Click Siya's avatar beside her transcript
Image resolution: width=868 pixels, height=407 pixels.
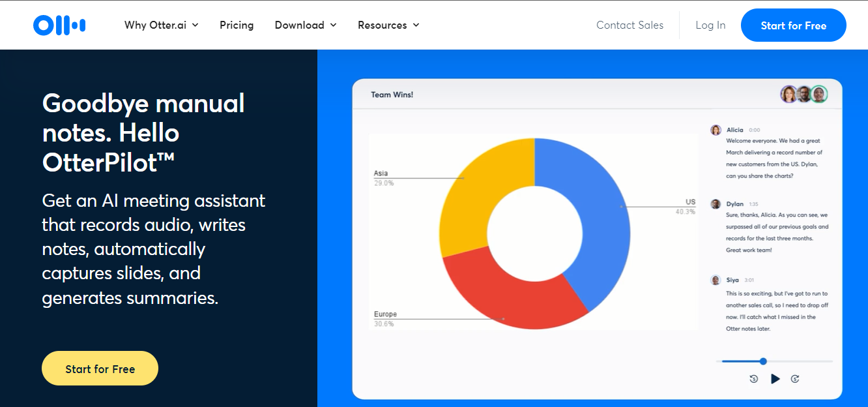(716, 280)
